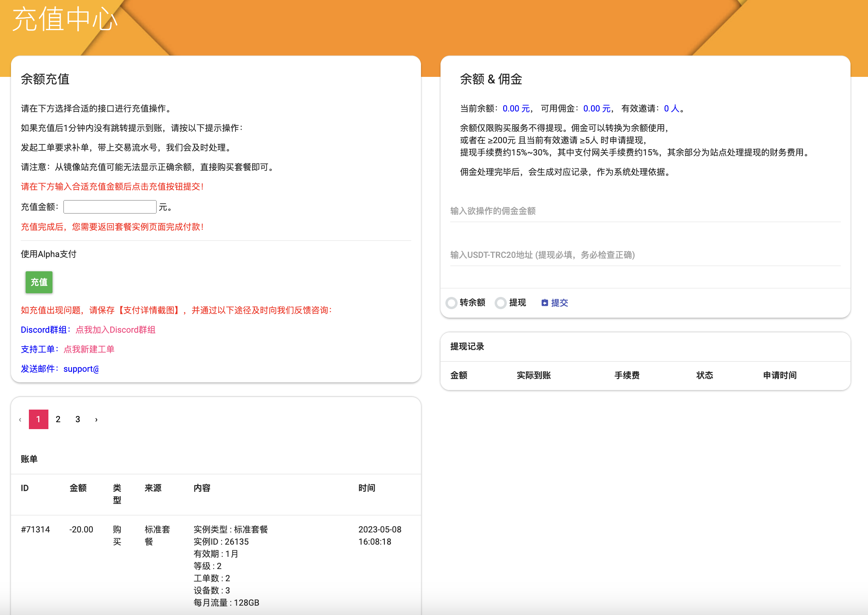Click the previous page chevron
This screenshot has height=615, width=868.
[20, 419]
